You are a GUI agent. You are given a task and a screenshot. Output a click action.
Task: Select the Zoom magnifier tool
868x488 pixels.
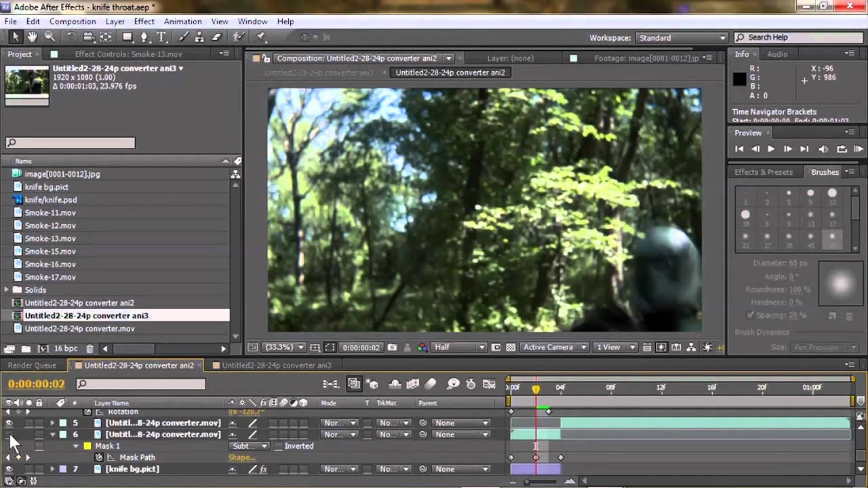point(50,37)
